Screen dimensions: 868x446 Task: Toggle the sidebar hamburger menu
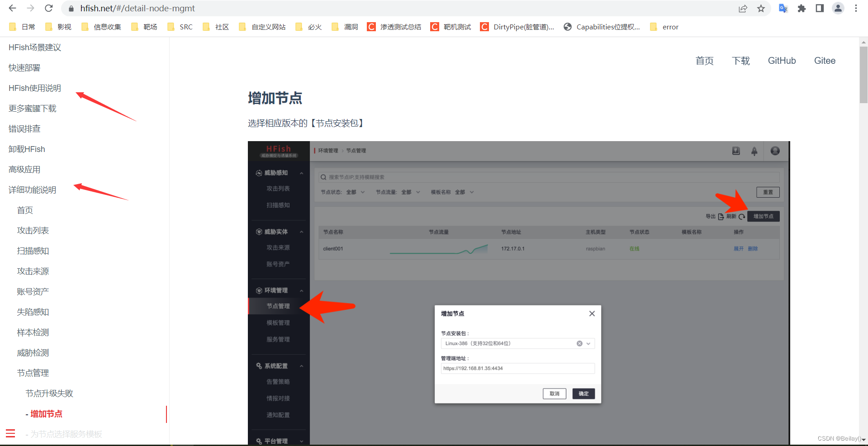(x=10, y=433)
